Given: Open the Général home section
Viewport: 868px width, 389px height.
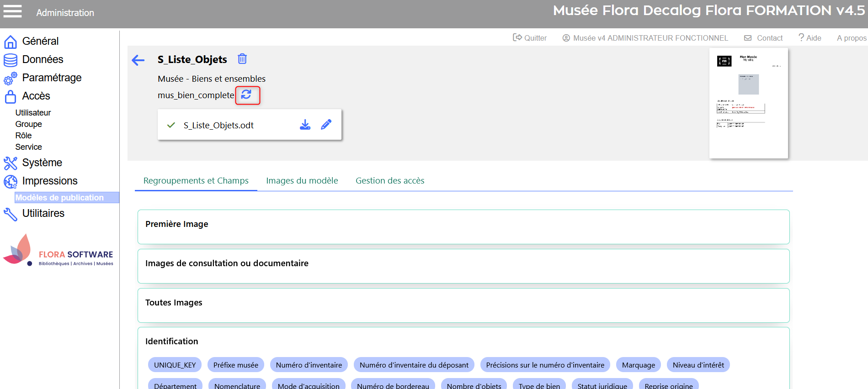Looking at the screenshot, I should [x=40, y=41].
